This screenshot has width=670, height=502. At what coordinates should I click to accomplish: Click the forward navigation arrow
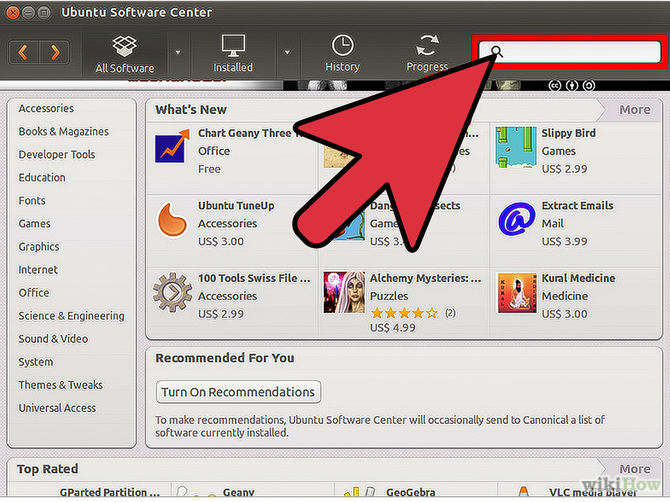tap(55, 51)
